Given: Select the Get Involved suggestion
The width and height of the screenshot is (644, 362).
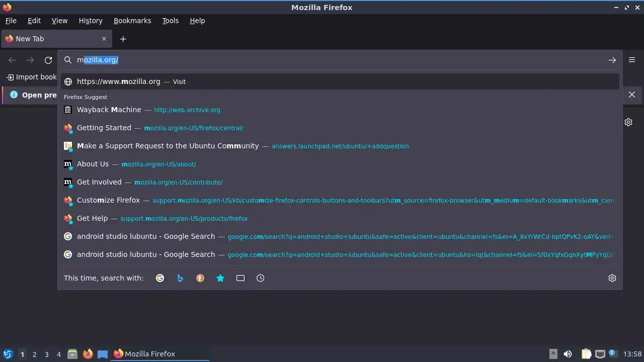Looking at the screenshot, I should [340, 182].
